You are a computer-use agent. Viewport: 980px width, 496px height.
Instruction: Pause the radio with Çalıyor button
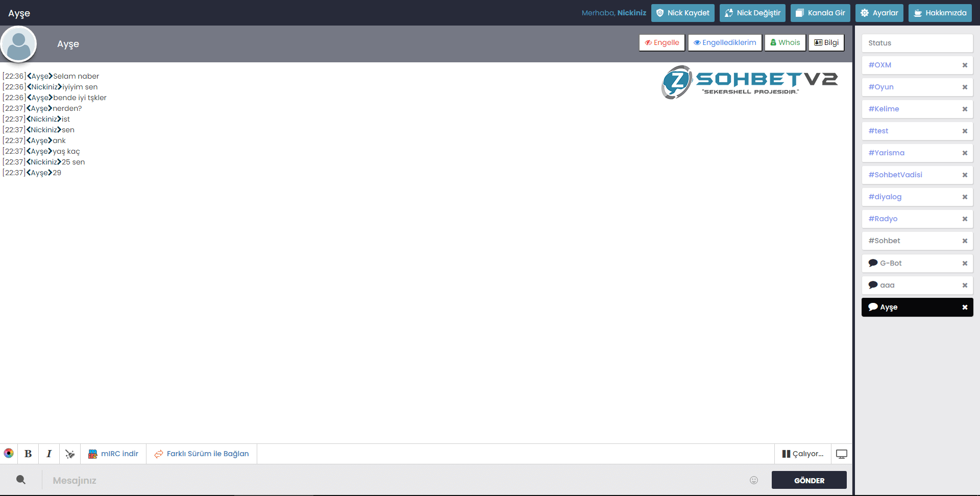[x=803, y=454]
